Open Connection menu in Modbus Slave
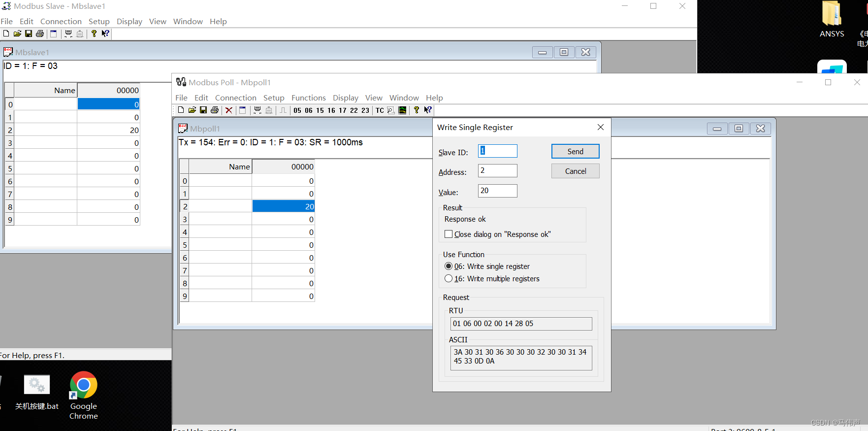Image resolution: width=868 pixels, height=431 pixels. coord(61,21)
